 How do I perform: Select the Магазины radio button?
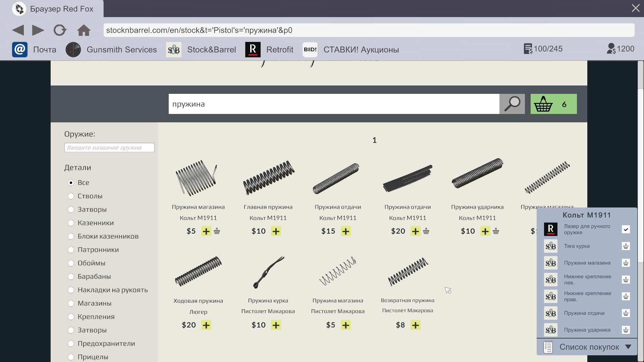click(x=71, y=303)
